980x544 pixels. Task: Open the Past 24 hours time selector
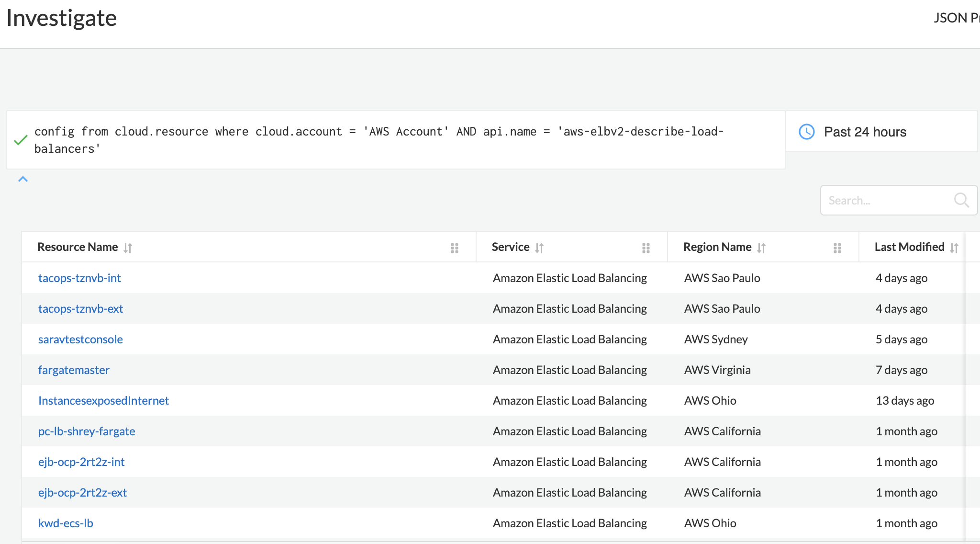coord(865,132)
